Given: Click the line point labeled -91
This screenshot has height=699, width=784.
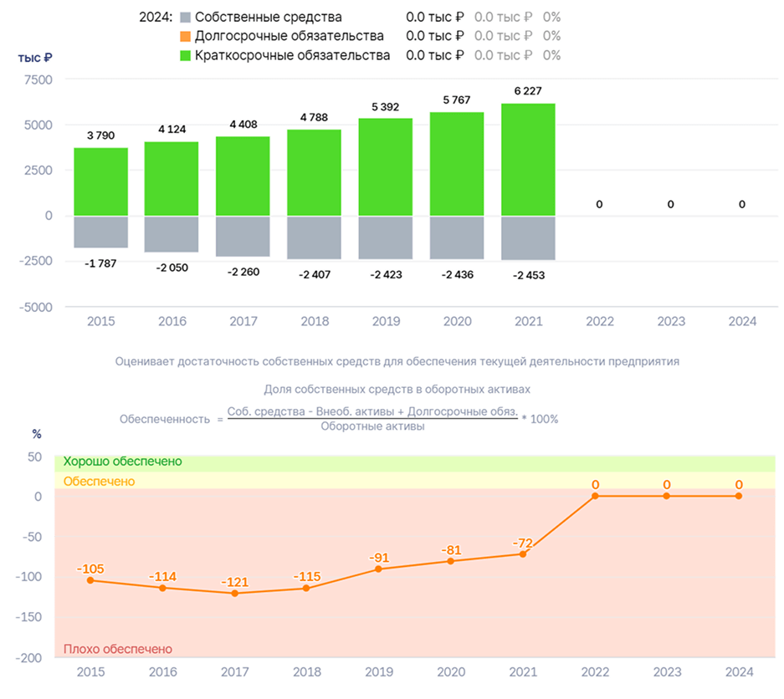Looking at the screenshot, I should tap(378, 569).
